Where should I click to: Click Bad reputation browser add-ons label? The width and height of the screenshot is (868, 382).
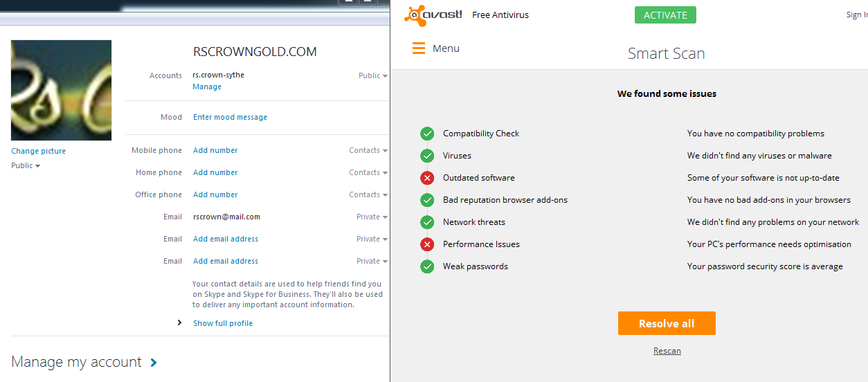pyautogui.click(x=505, y=200)
